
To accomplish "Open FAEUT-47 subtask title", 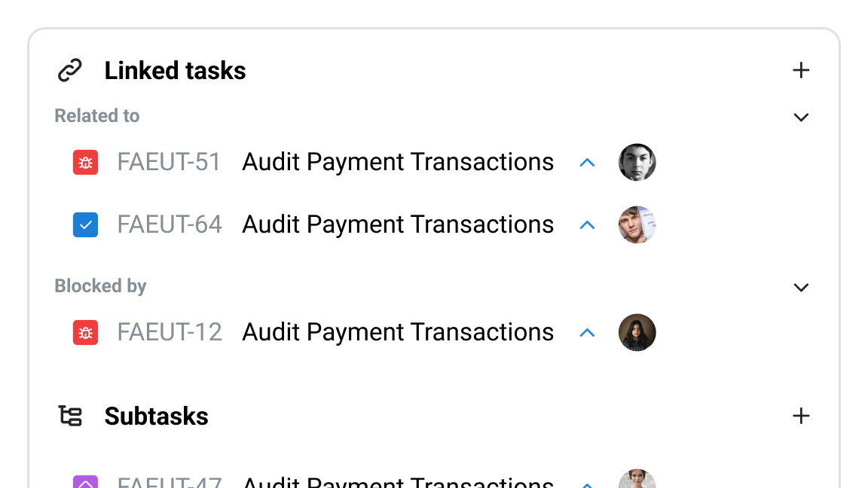I will click(x=398, y=482).
